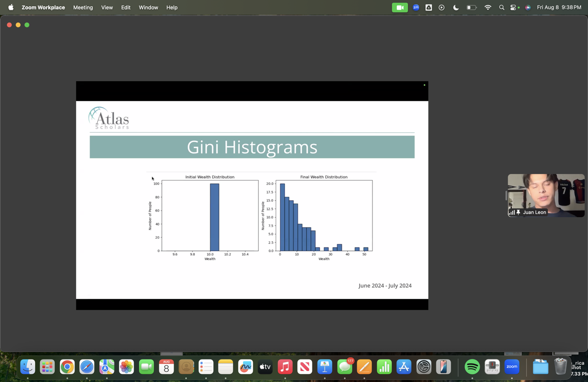Image resolution: width=588 pixels, height=382 pixels.
Task: Open the Apple menu
Action: click(11, 7)
